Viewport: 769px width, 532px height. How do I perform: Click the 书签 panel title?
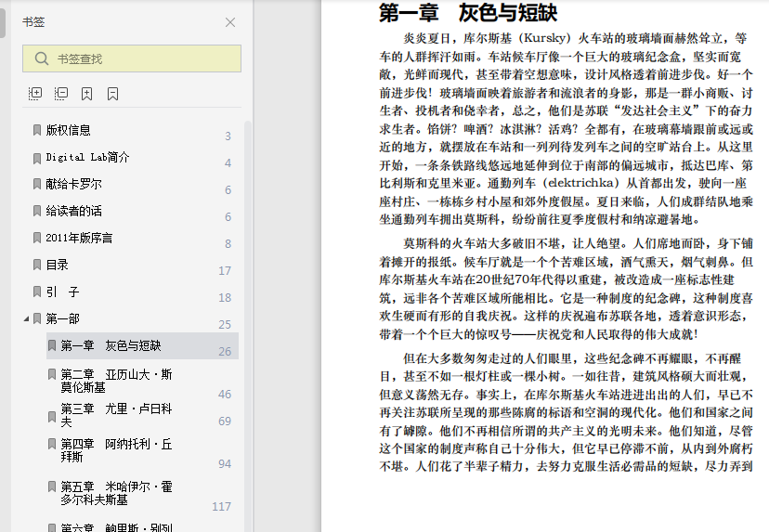(x=33, y=22)
